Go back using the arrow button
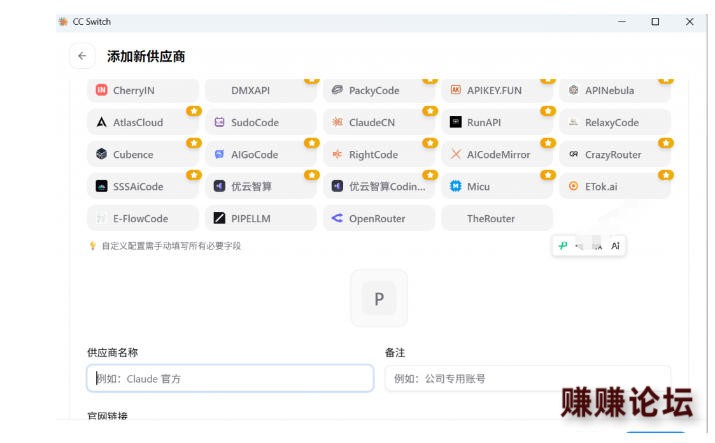The image size is (715, 443). pos(82,56)
